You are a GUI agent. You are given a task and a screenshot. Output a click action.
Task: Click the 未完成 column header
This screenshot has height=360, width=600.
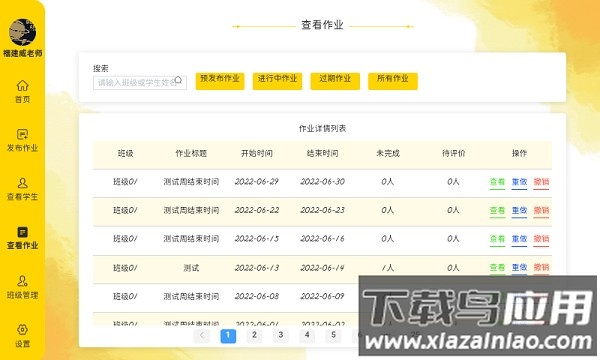(388, 153)
